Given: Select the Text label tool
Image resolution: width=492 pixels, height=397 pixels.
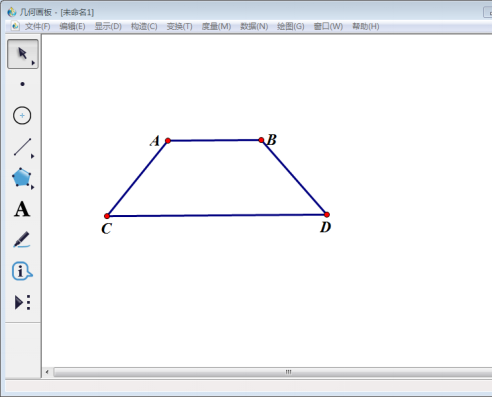Looking at the screenshot, I should (x=22, y=209).
